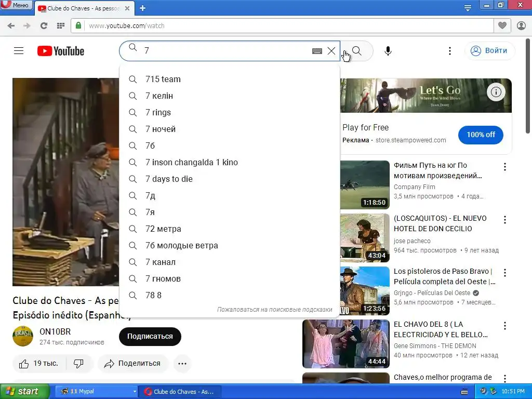Choose suggestion 7 ночей

click(229, 129)
